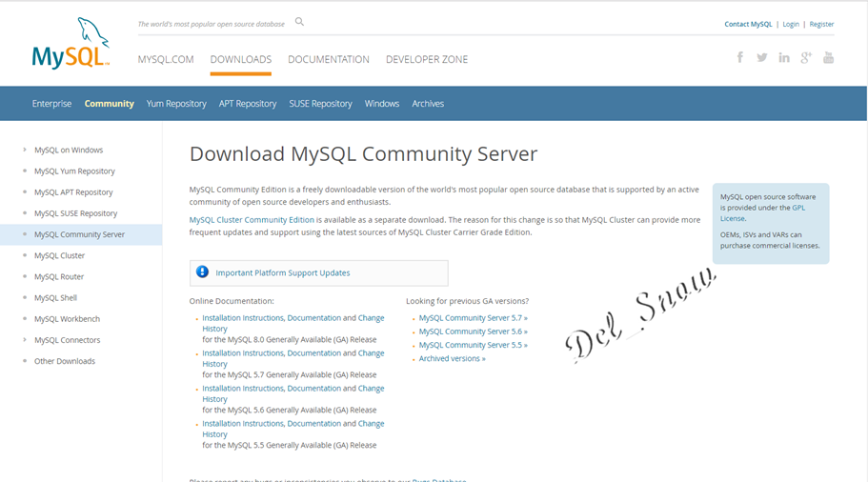Switch to the APT Repository tab

[x=248, y=104]
